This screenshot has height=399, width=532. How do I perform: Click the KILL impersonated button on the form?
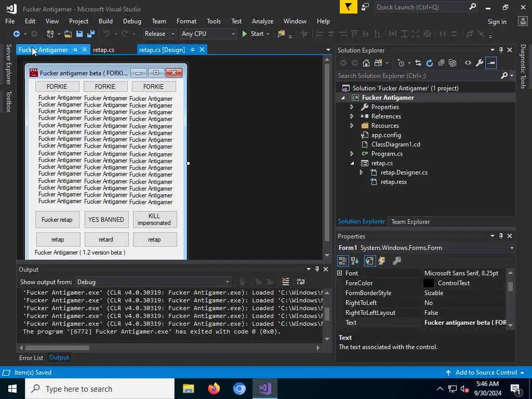(154, 220)
